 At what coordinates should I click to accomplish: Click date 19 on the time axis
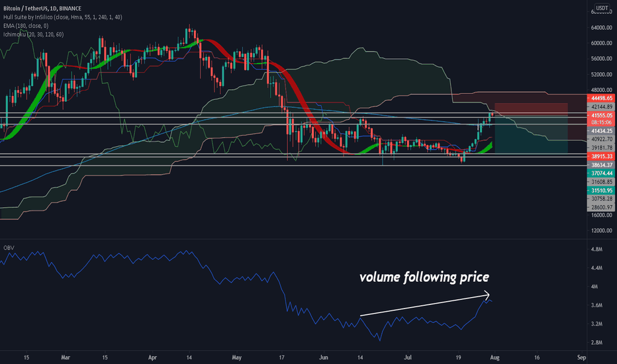click(x=458, y=357)
